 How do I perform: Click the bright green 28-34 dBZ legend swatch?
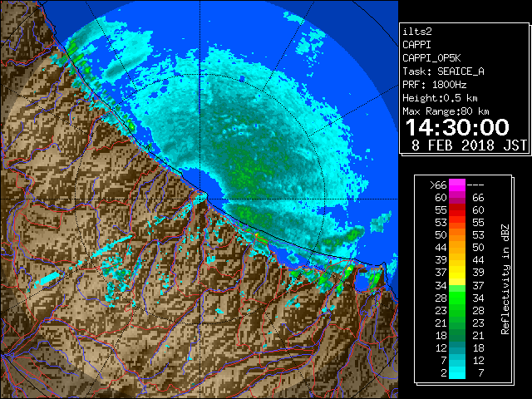tap(457, 298)
